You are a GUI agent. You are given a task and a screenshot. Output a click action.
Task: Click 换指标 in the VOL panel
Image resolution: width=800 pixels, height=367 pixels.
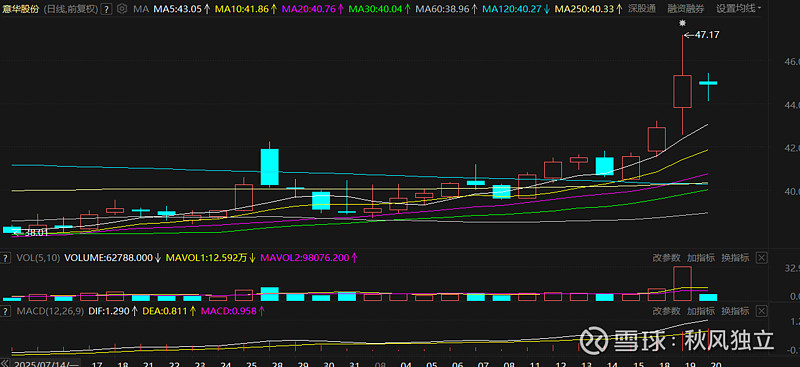coord(735,258)
